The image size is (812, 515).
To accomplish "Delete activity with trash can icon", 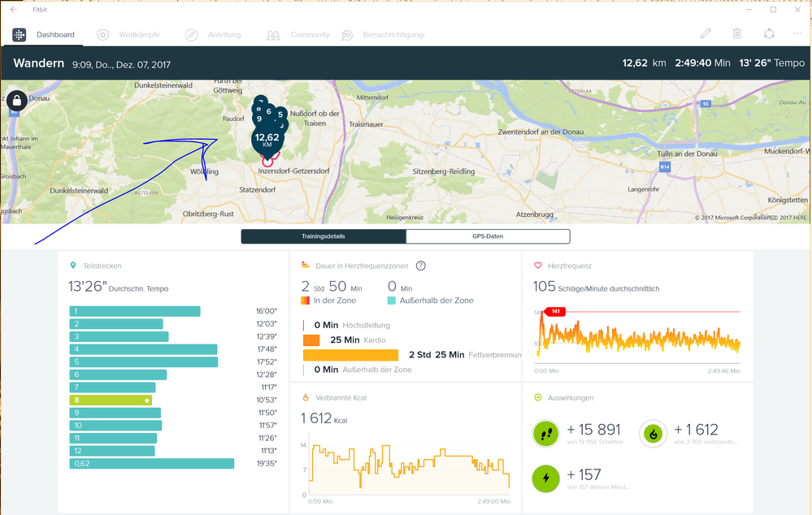I will pyautogui.click(x=736, y=34).
